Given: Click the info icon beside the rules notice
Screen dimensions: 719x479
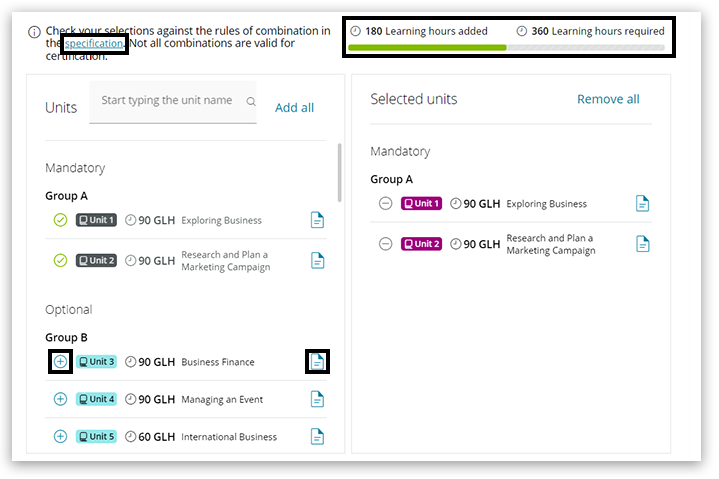Looking at the screenshot, I should pos(35,32).
